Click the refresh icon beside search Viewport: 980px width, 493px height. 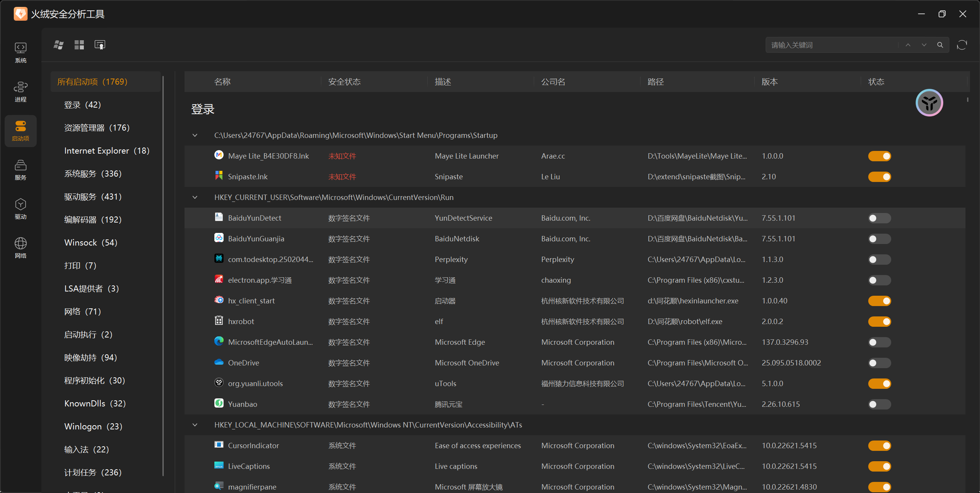point(962,45)
